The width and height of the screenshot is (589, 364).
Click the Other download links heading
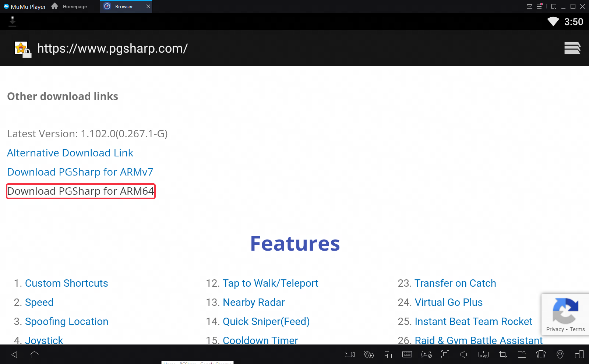[x=63, y=96]
